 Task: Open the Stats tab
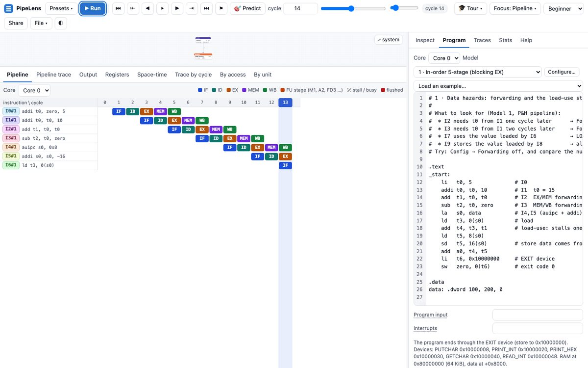[506, 40]
